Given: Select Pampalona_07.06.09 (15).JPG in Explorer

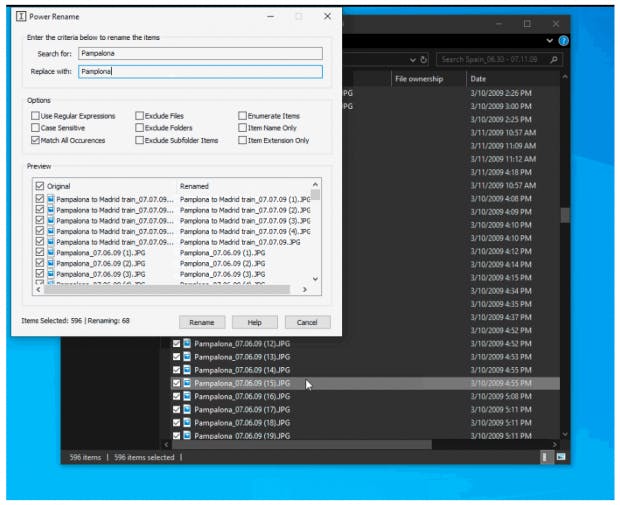Looking at the screenshot, I should pyautogui.click(x=365, y=383).
